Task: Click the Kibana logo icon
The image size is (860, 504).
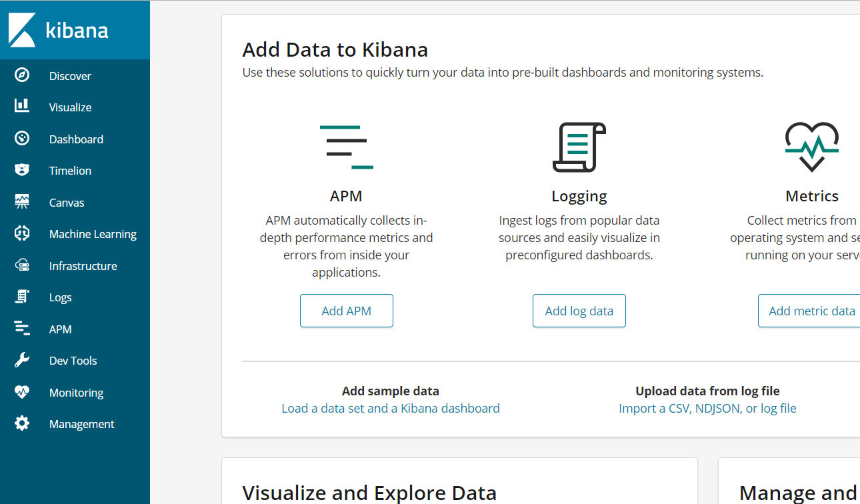Action: [x=22, y=30]
